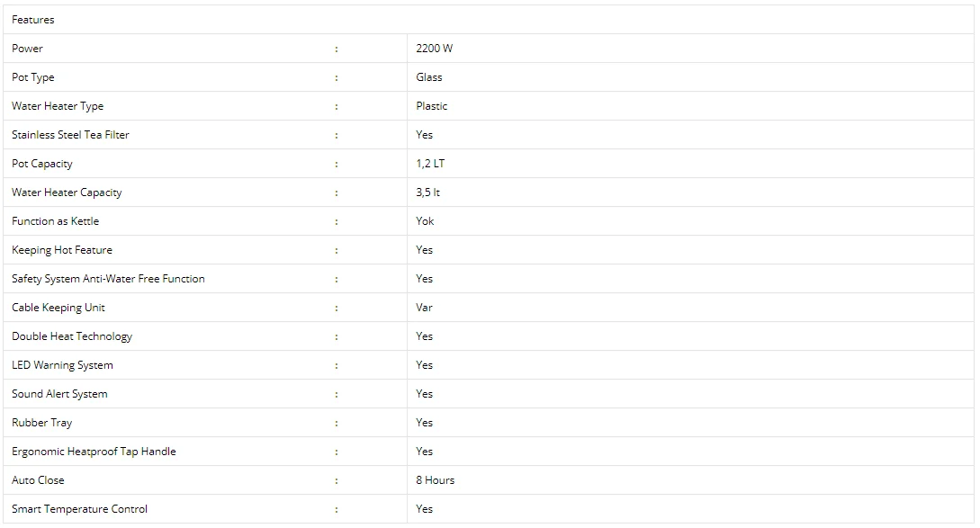Select Safety System Anti-Water Free Function

(x=108, y=279)
